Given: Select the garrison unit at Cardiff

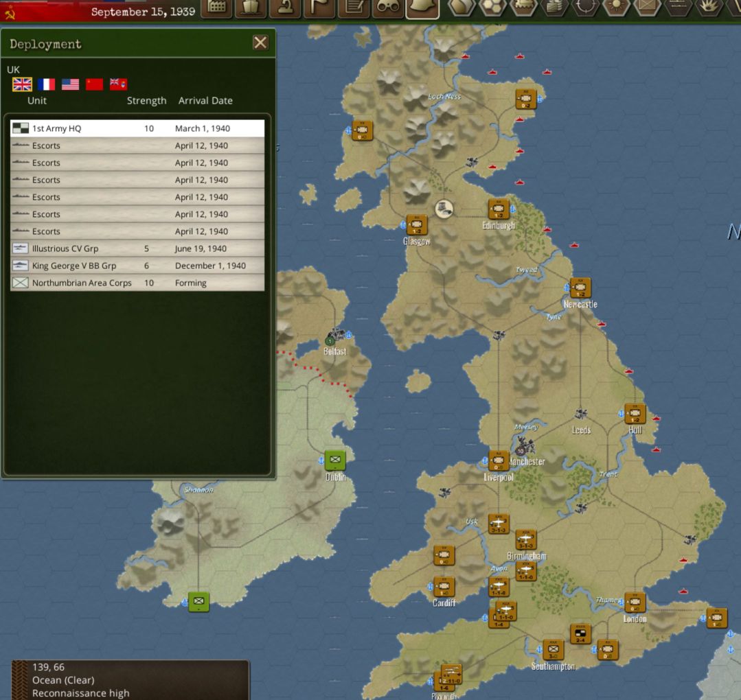Looking at the screenshot, I should pyautogui.click(x=444, y=587).
